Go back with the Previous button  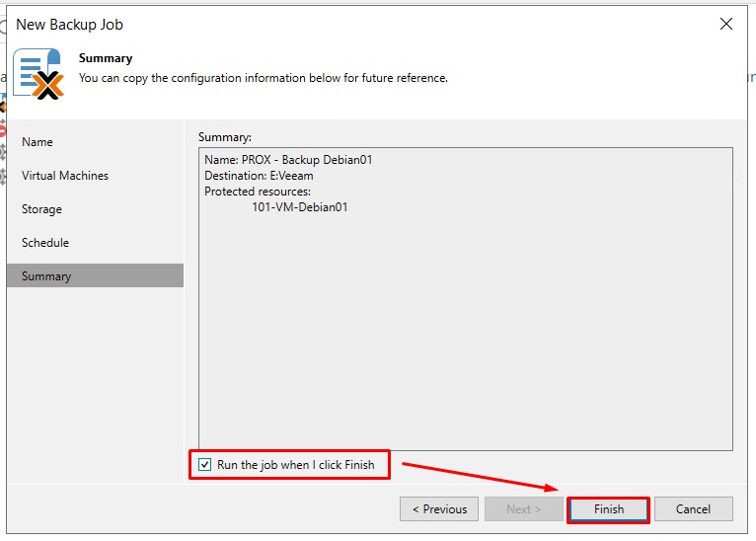pyautogui.click(x=439, y=509)
